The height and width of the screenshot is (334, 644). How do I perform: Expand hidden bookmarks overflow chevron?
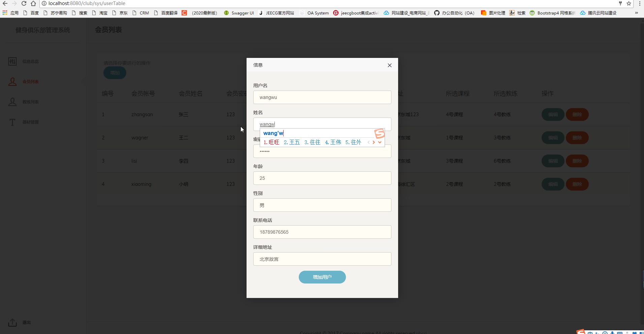pyautogui.click(x=636, y=13)
